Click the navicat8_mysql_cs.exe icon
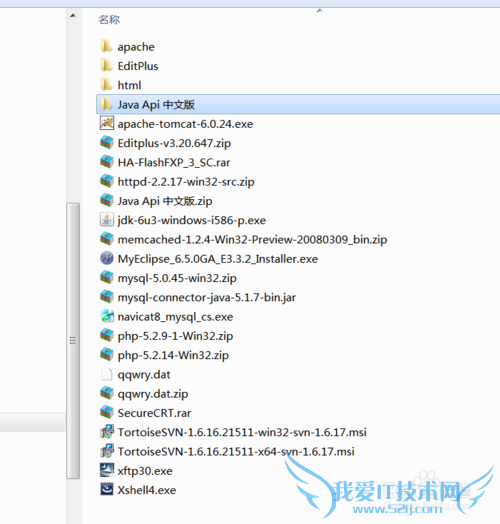This screenshot has width=500, height=524. [107, 316]
